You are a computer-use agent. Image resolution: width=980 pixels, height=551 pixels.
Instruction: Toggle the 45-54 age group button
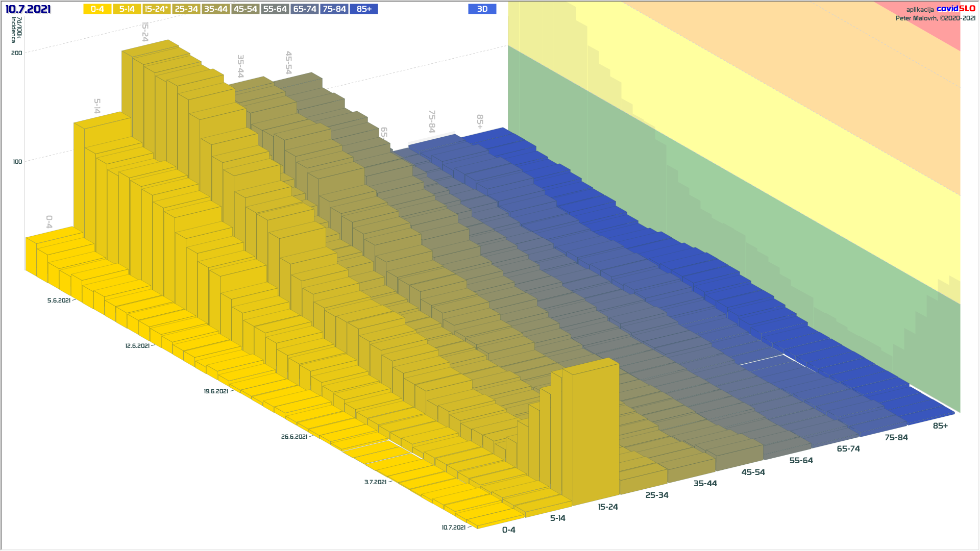(245, 9)
